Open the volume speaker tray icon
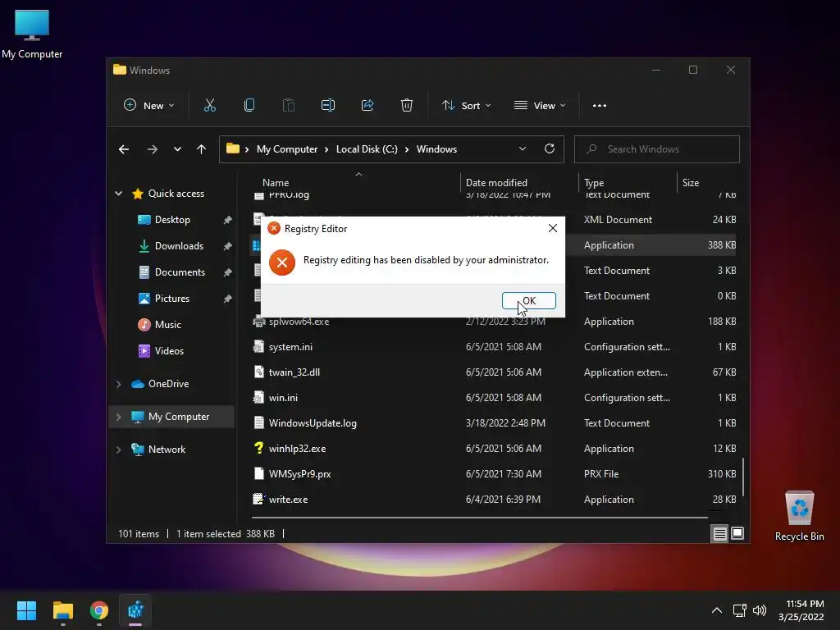The width and height of the screenshot is (840, 630). (x=759, y=610)
